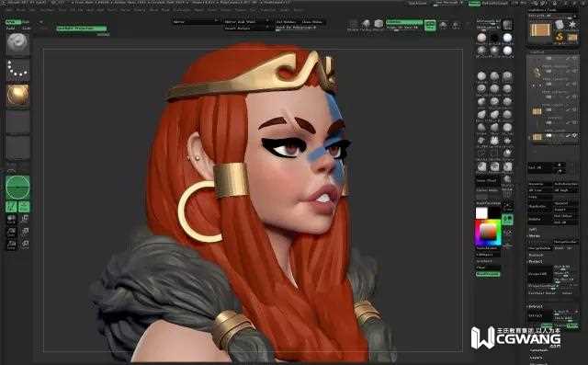Toggle eye visibility on the topmost subtool row
Image resolution: width=588 pixels, height=365 pixels.
[574, 58]
